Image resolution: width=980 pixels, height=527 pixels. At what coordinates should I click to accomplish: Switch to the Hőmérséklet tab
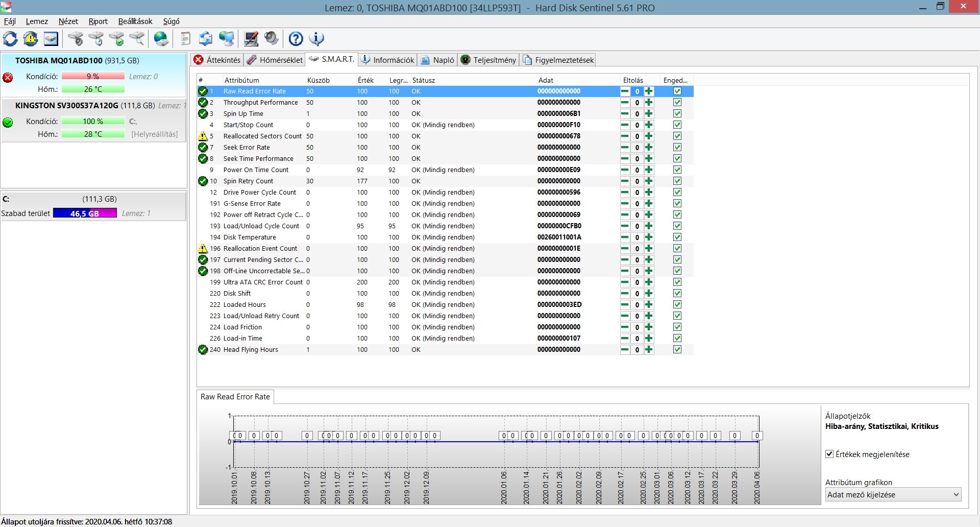275,60
